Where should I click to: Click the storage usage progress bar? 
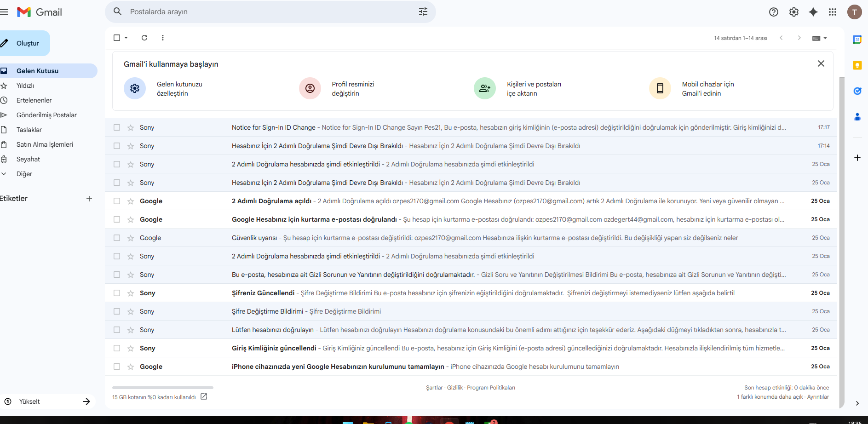point(163,388)
